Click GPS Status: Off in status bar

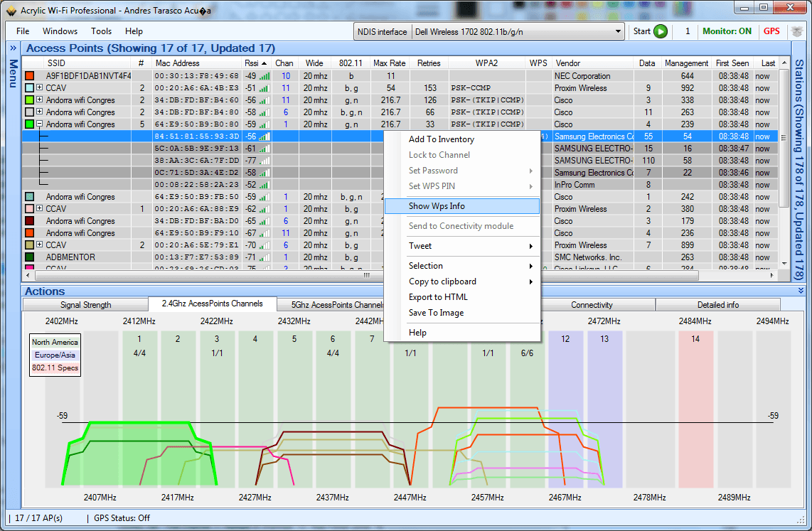(122, 518)
